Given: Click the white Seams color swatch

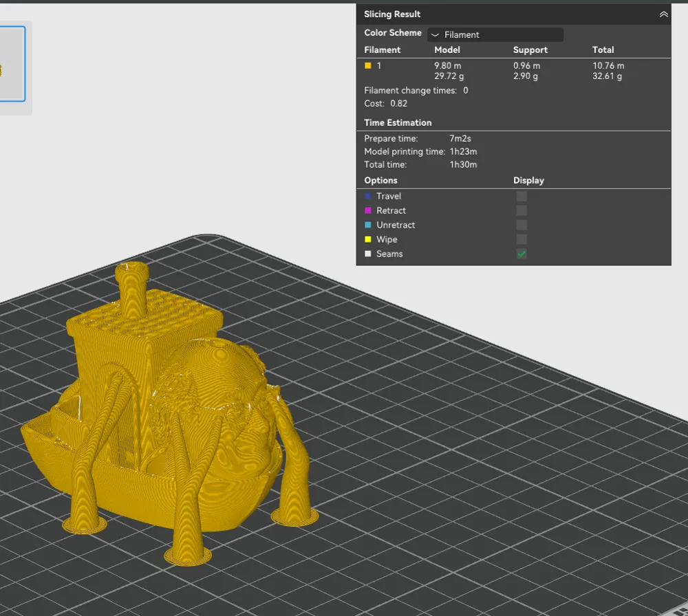Looking at the screenshot, I should (367, 254).
